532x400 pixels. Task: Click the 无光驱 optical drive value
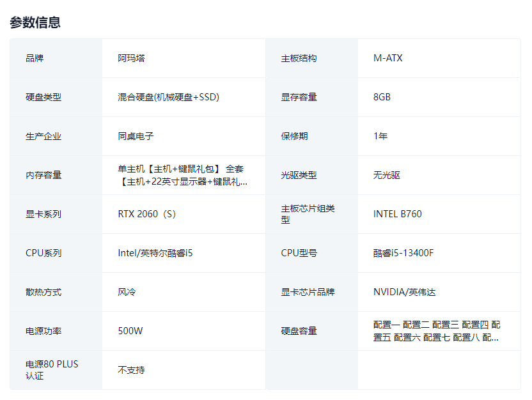tap(387, 175)
